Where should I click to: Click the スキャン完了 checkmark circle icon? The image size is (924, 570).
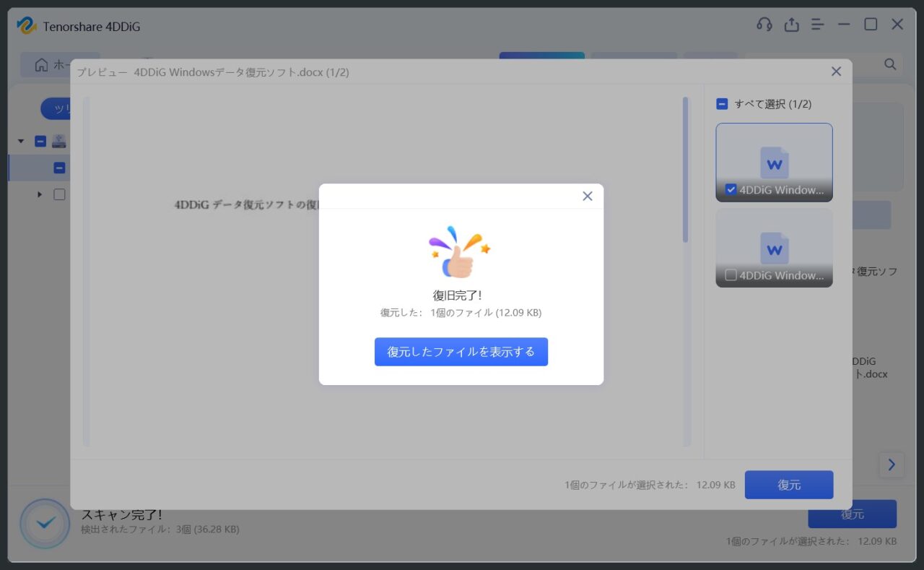[x=45, y=522]
